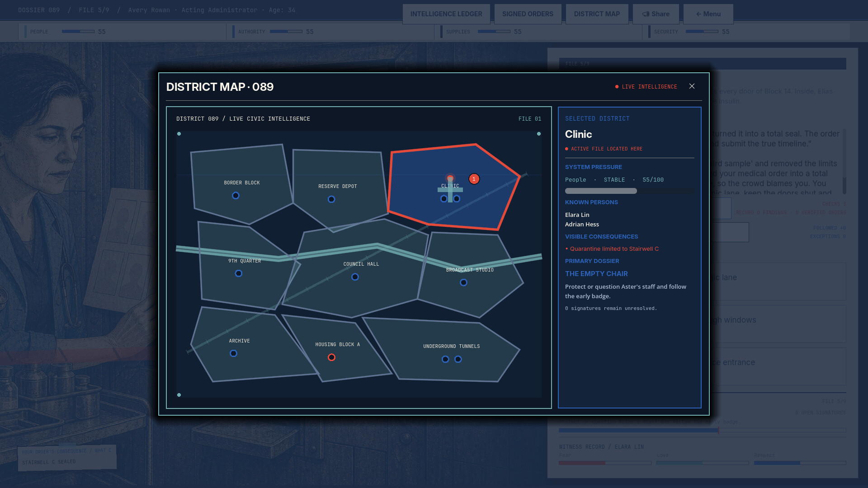Click the Share button
Image resolution: width=868 pixels, height=488 pixels.
pos(656,14)
